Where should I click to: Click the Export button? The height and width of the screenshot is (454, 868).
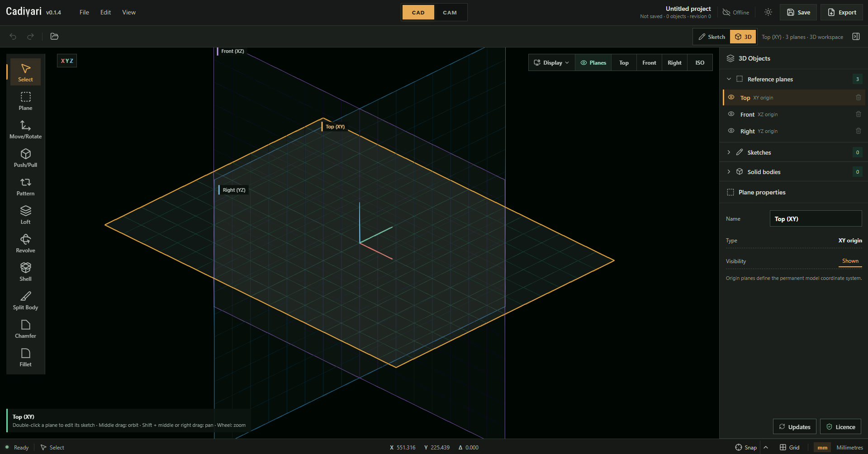pyautogui.click(x=842, y=12)
